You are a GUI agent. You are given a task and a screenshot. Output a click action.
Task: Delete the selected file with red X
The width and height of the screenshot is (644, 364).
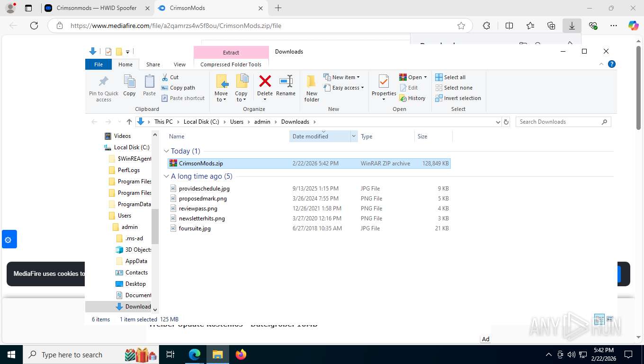click(x=265, y=86)
